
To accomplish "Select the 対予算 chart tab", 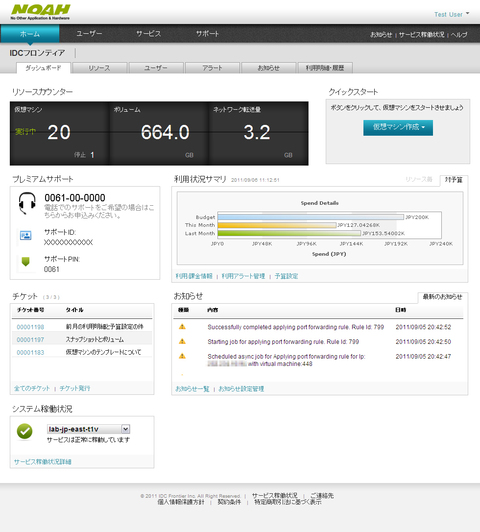I will pyautogui.click(x=454, y=180).
